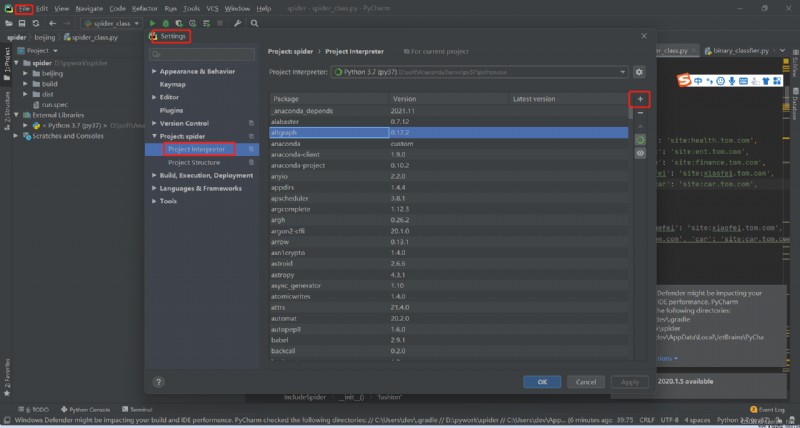Open the Terminal tool window
This screenshot has height=428, width=800.
[x=137, y=409]
